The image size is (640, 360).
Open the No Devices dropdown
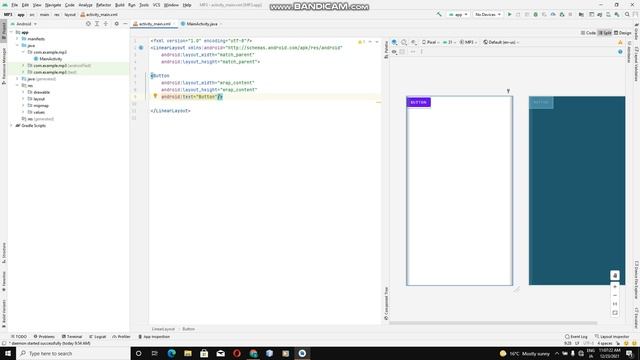click(487, 14)
